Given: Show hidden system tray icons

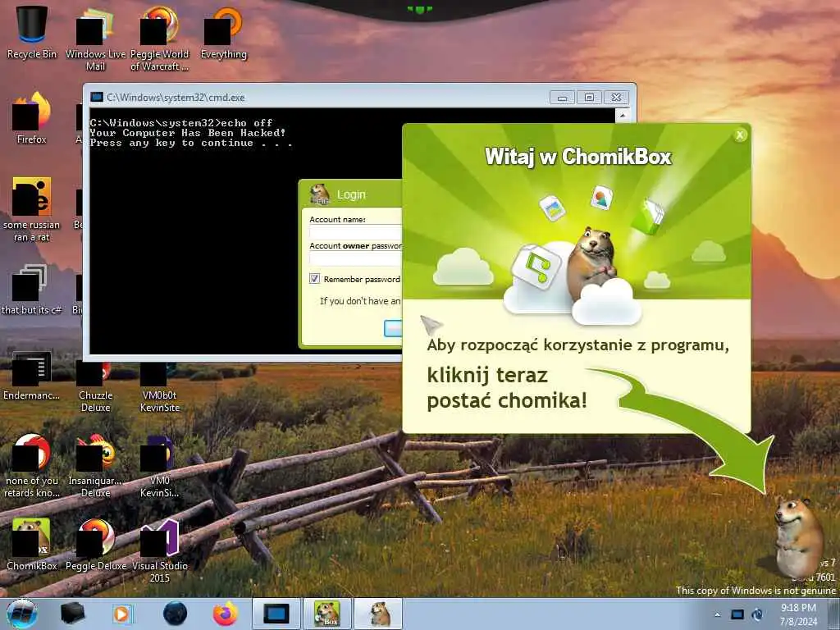Looking at the screenshot, I should tap(717, 614).
